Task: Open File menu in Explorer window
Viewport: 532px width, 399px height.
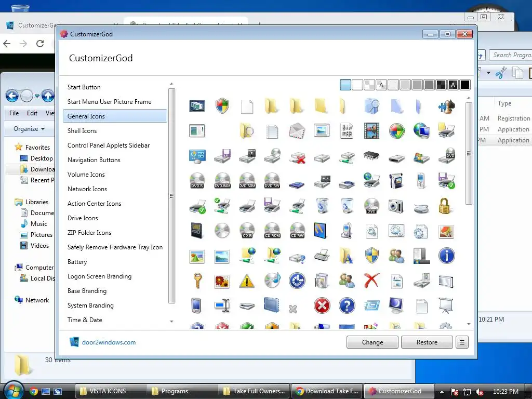Action: tap(14, 113)
